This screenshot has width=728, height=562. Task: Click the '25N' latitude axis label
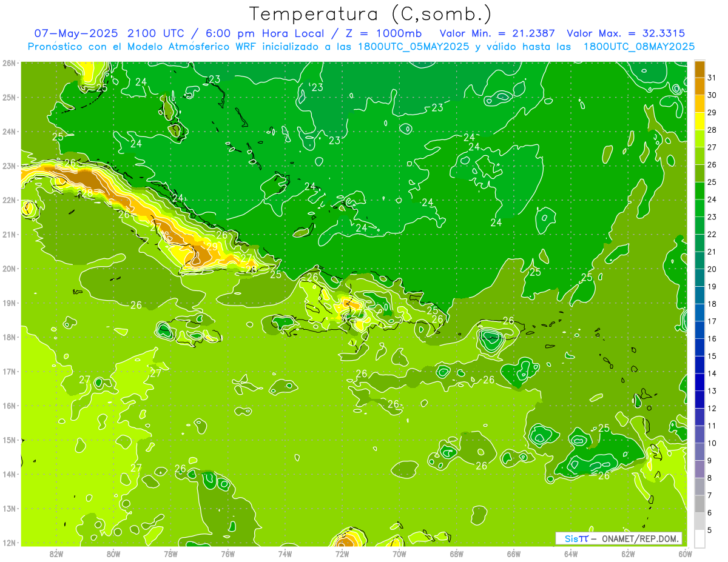tap(9, 98)
